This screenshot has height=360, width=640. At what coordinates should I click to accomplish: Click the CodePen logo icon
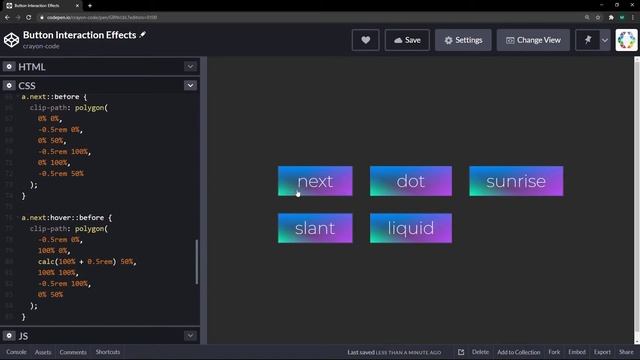pos(11,40)
